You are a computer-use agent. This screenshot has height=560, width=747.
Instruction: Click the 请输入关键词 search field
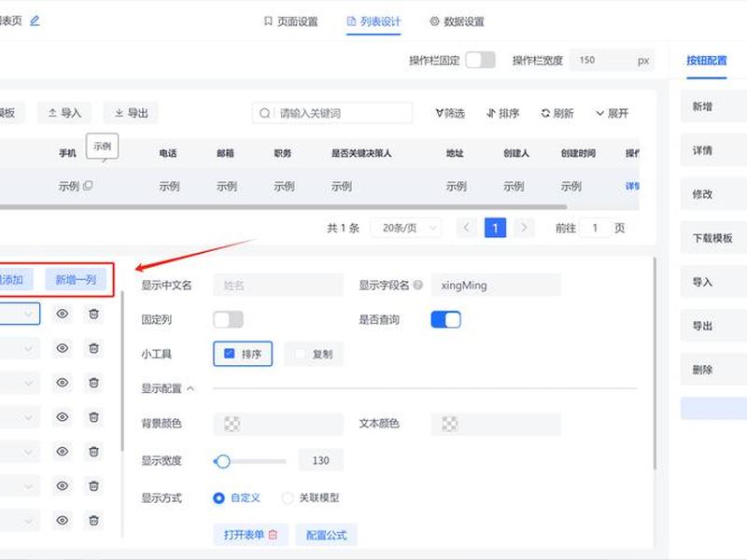pyautogui.click(x=332, y=113)
